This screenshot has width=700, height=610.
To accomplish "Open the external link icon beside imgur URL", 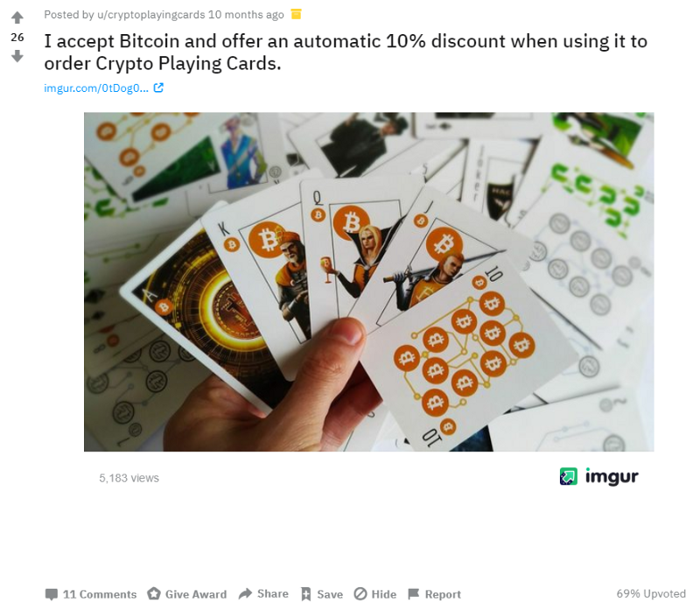I will point(158,88).
